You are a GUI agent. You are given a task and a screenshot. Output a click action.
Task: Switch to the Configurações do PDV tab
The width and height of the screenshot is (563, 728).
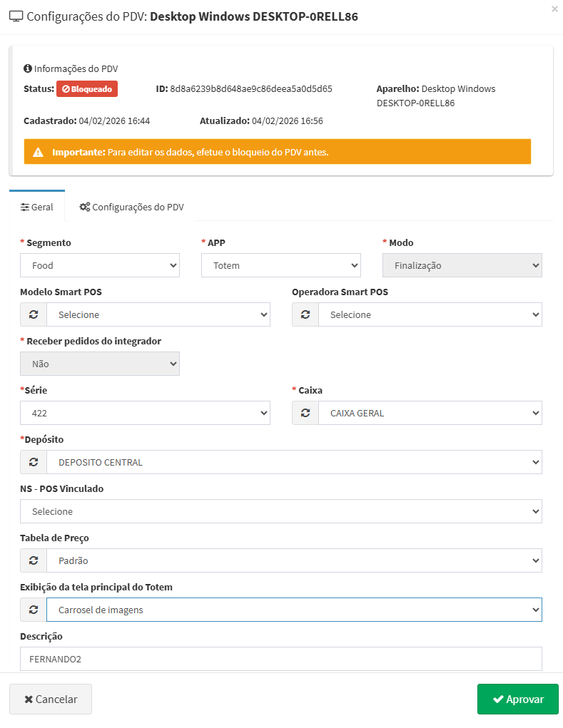click(x=132, y=207)
